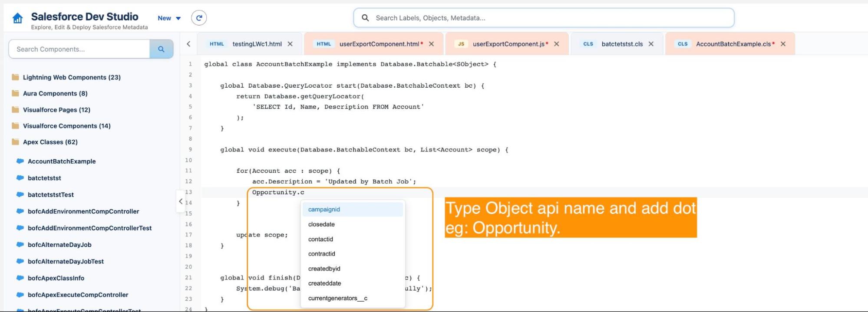Screen dimensions: 868x312
Task: Collapse Apex Classes folder
Action: (50, 142)
